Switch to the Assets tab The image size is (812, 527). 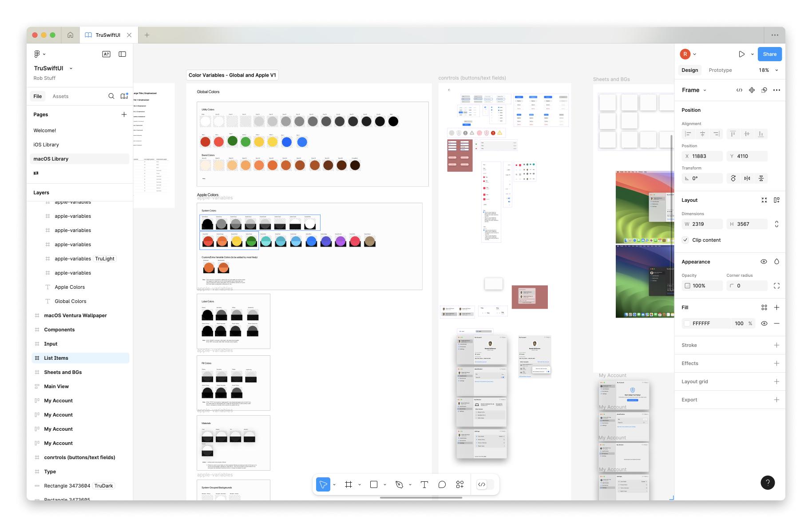tap(60, 96)
